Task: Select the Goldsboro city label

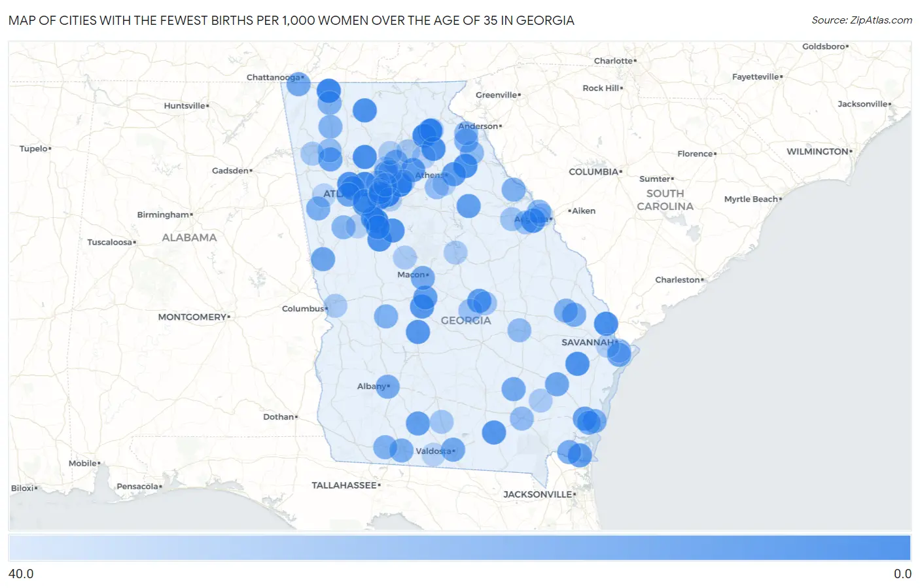Action: (x=824, y=46)
